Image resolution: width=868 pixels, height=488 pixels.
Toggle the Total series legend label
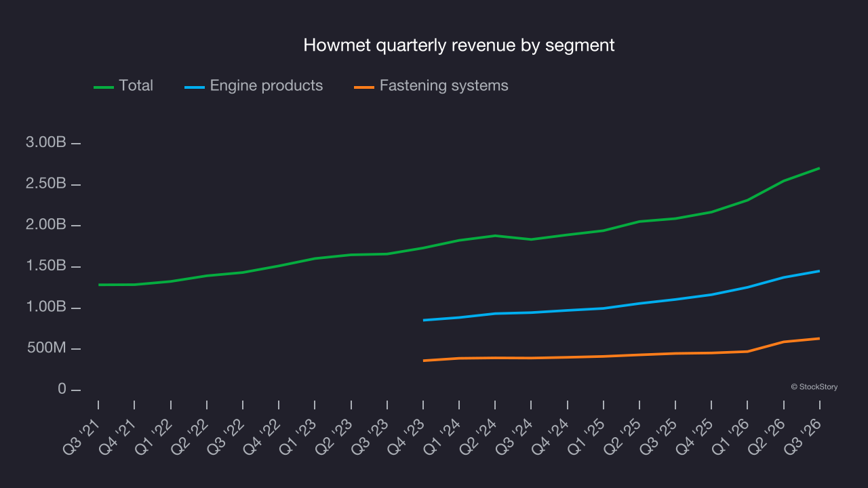(136, 85)
